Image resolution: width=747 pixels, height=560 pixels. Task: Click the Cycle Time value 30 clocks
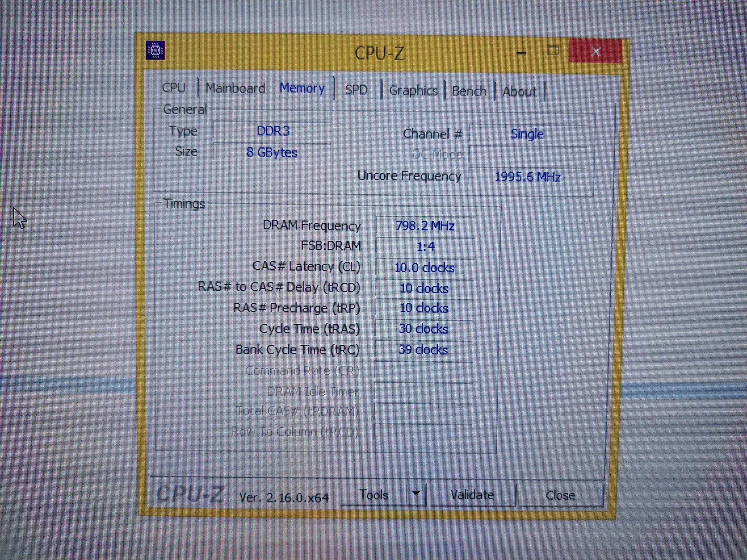424,329
